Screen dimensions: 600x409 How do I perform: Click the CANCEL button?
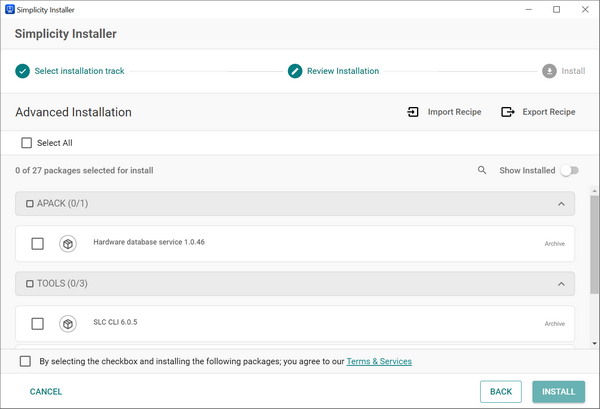46,392
